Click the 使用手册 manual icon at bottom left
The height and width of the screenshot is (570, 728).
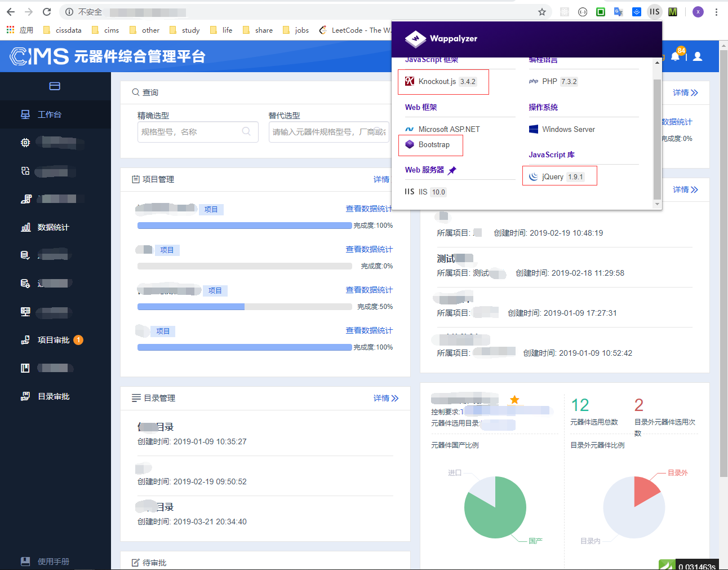pyautogui.click(x=25, y=560)
